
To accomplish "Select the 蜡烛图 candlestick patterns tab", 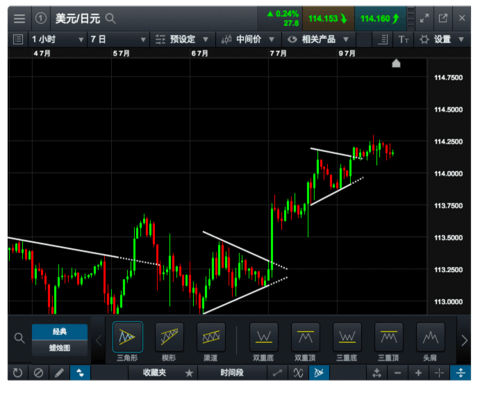I will (x=60, y=348).
